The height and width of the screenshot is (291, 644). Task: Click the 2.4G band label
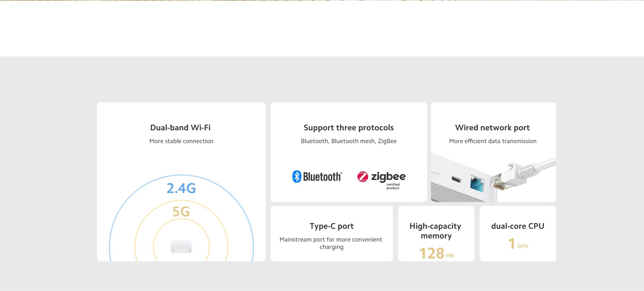(x=181, y=188)
